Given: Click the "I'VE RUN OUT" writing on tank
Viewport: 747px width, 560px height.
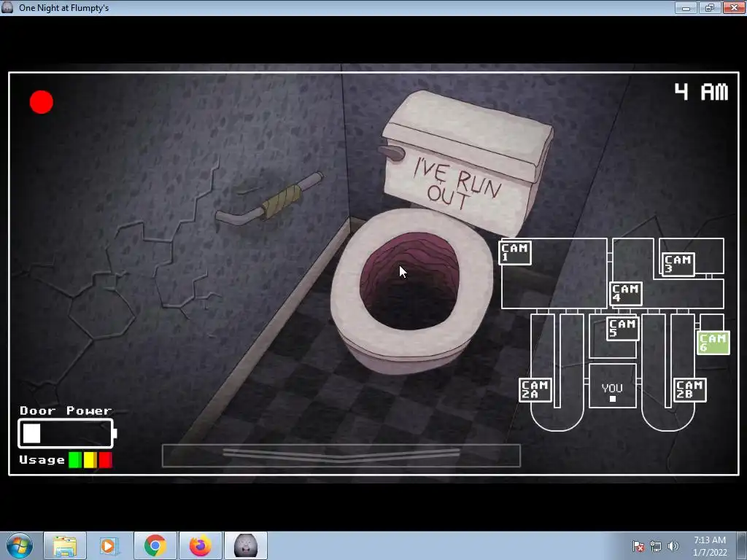Looking at the screenshot, I should pyautogui.click(x=457, y=184).
